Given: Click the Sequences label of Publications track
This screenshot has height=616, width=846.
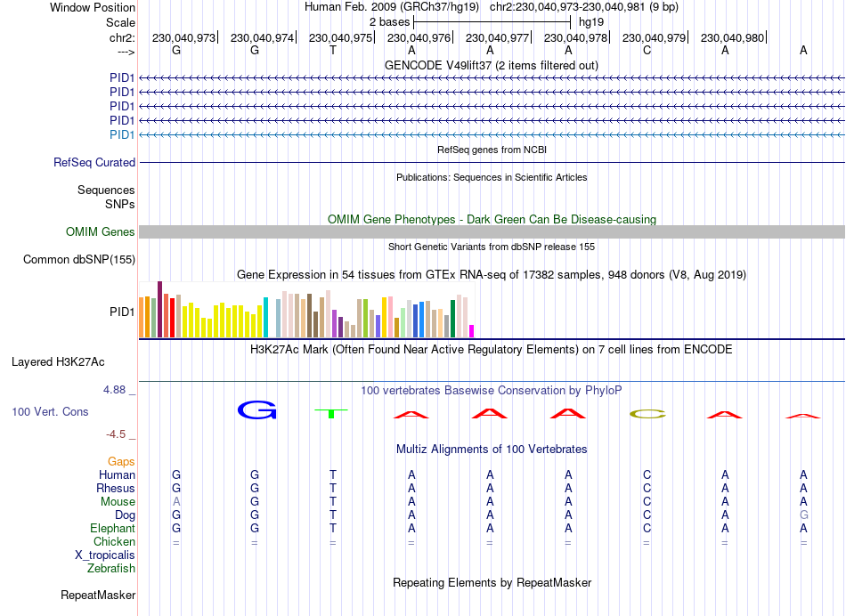Looking at the screenshot, I should [106, 190].
